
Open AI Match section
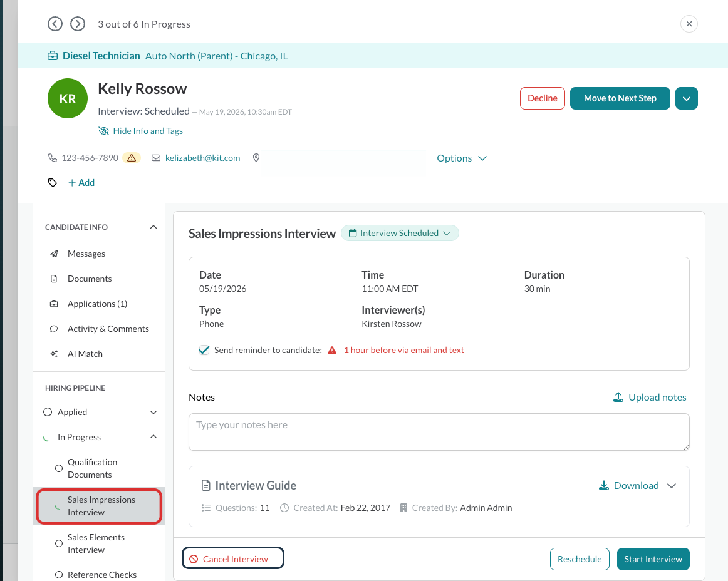pos(85,354)
